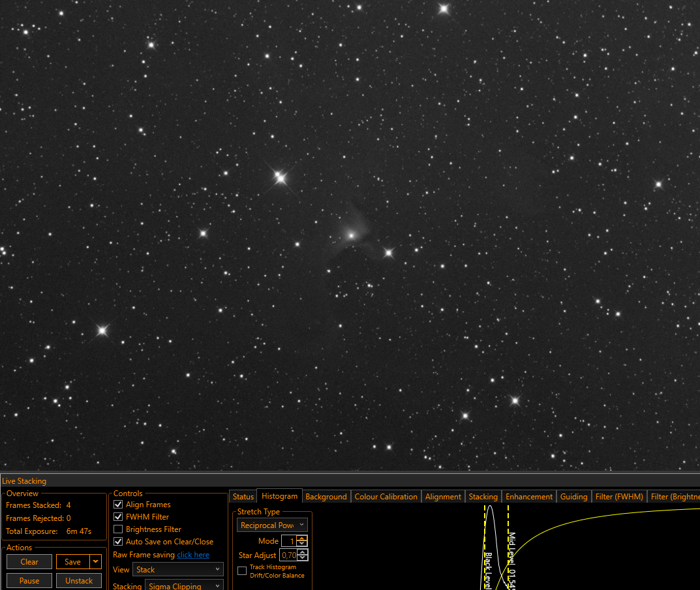This screenshot has width=700, height=590.
Task: Decrease the Mode value with down arrow
Action: (x=302, y=544)
